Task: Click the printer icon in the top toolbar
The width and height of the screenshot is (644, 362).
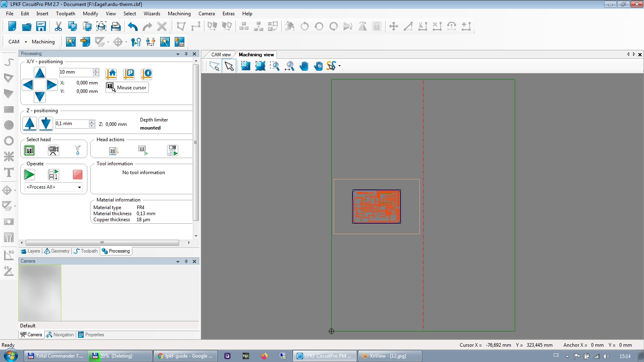Action: tap(116, 27)
